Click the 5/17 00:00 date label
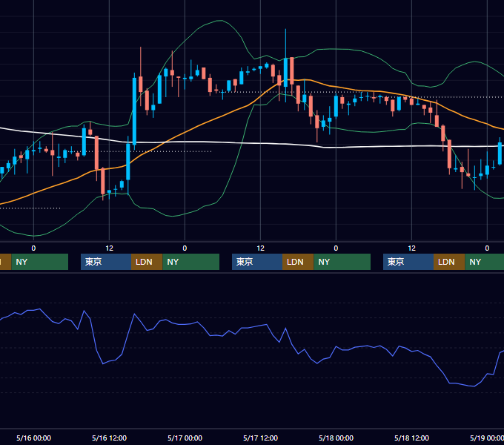The height and width of the screenshot is (445, 504). (x=185, y=438)
